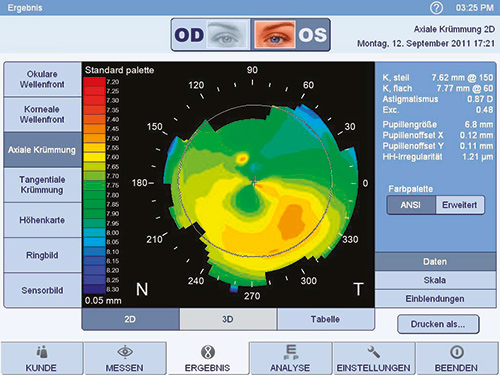Switch to the 2D tab

[x=130, y=319]
